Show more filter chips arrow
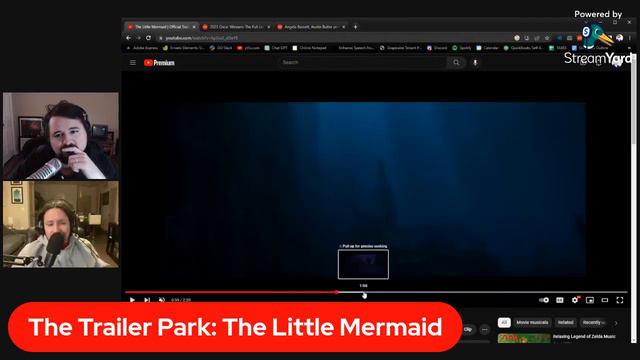This screenshot has height=360, width=640. click(x=616, y=323)
